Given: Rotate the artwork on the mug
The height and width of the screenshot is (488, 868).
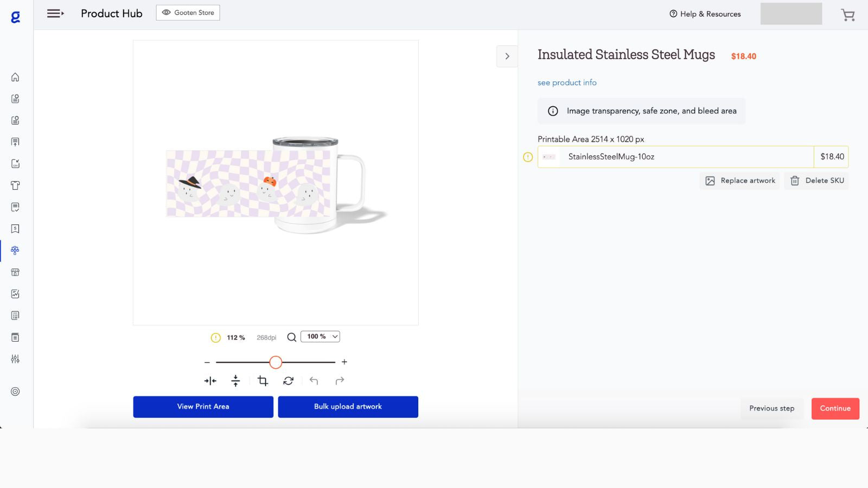Looking at the screenshot, I should click(288, 381).
